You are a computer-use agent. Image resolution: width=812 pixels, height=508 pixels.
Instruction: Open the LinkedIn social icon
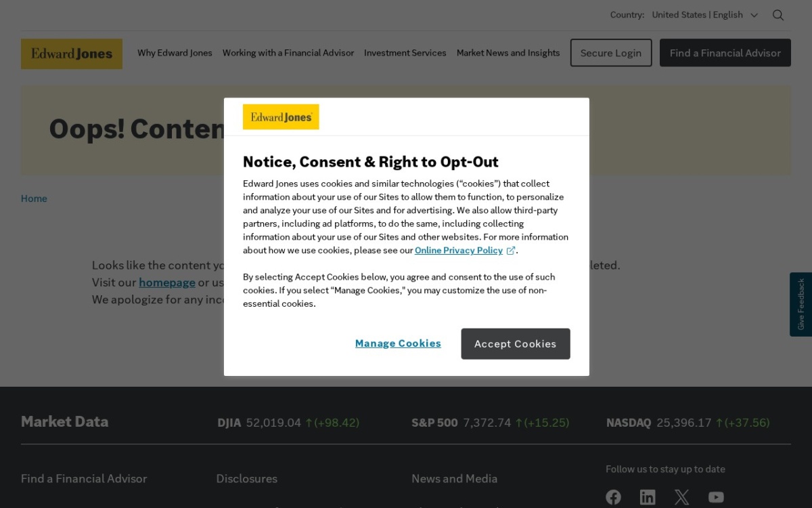click(648, 497)
